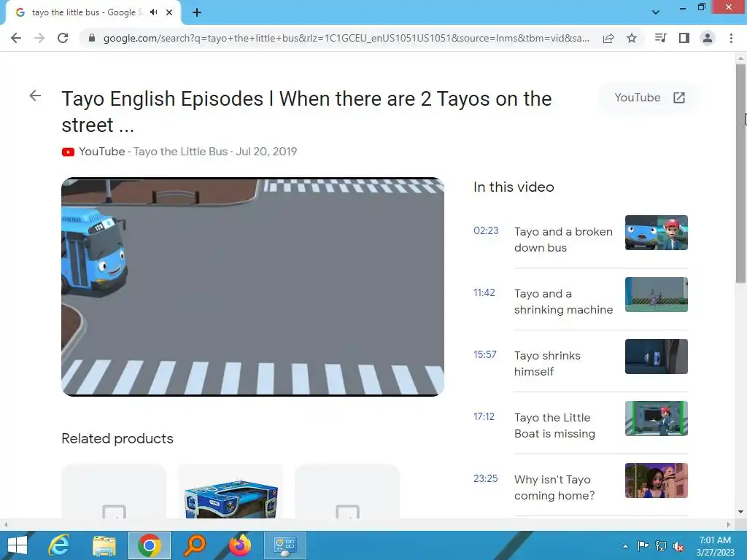Viewport: 747px width, 560px height.
Task: Select chapter 'Tayo and a shrinking machine'
Action: tap(563, 301)
